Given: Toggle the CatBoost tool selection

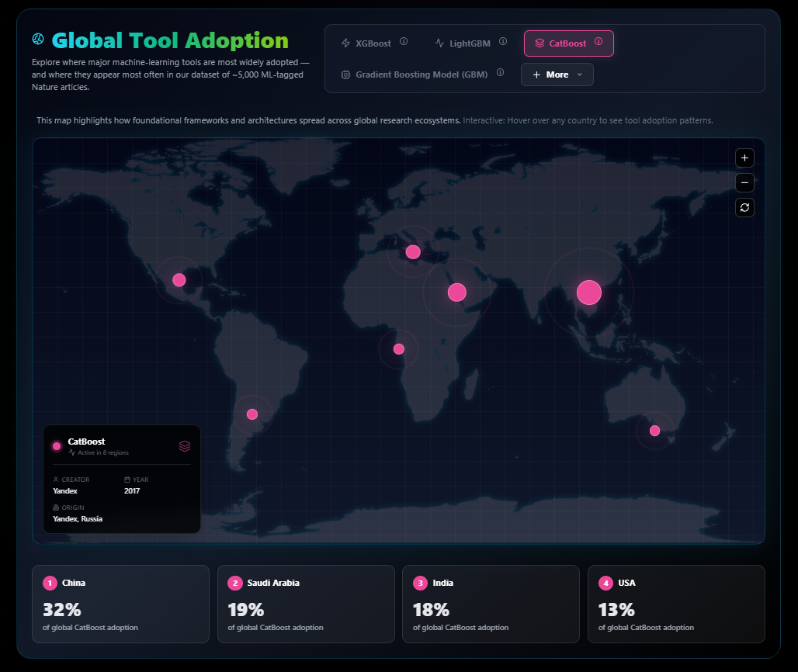Looking at the screenshot, I should click(x=568, y=43).
